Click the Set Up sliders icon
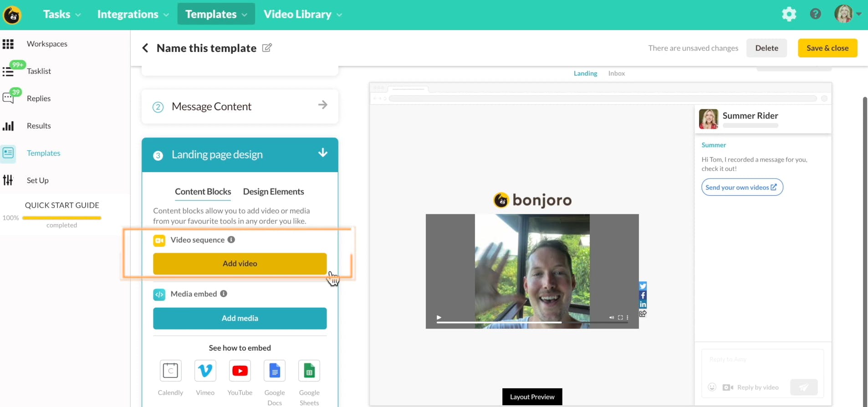Image resolution: width=868 pixels, height=407 pixels. pyautogui.click(x=8, y=180)
